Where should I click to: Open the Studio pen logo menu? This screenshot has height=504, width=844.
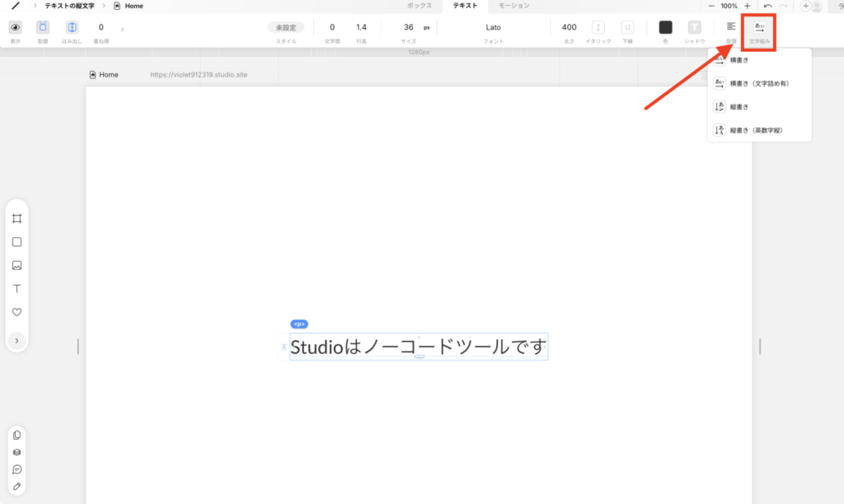[15, 6]
